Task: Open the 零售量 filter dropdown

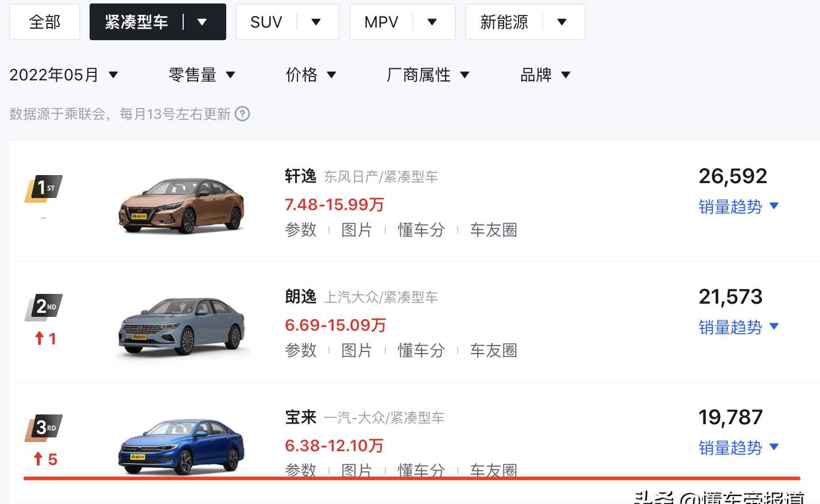Action: click(202, 75)
